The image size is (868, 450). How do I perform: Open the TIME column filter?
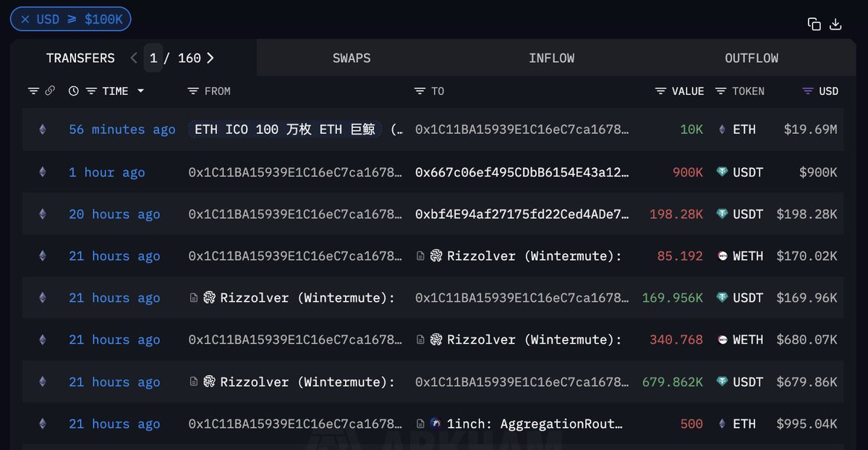click(x=90, y=91)
